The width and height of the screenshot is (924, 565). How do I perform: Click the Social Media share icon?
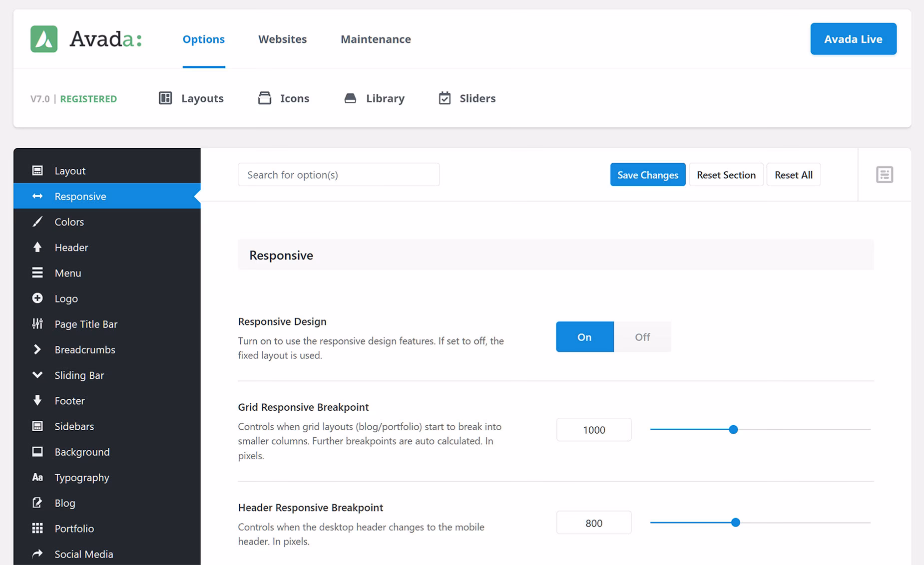coord(37,554)
